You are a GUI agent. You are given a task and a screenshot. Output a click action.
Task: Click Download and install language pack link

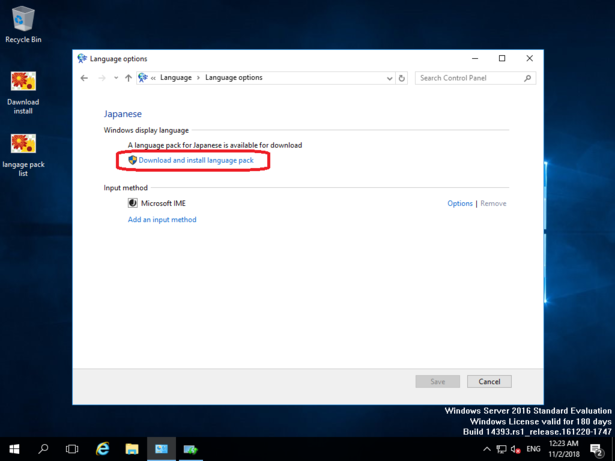[x=196, y=160]
